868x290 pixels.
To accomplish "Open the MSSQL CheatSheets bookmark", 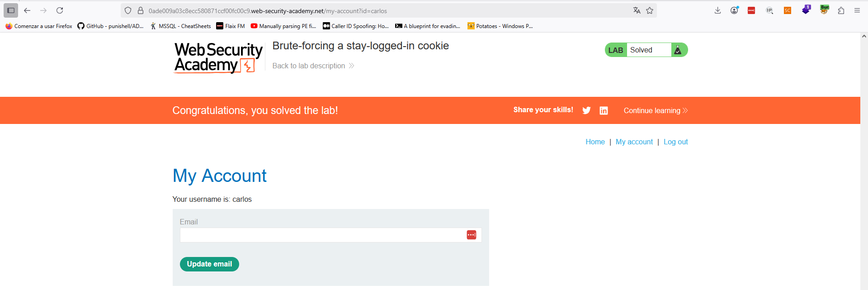I will tap(180, 26).
